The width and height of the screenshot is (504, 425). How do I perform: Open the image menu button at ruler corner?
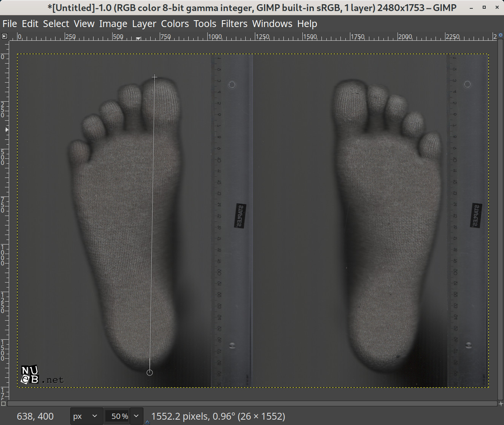point(4,36)
